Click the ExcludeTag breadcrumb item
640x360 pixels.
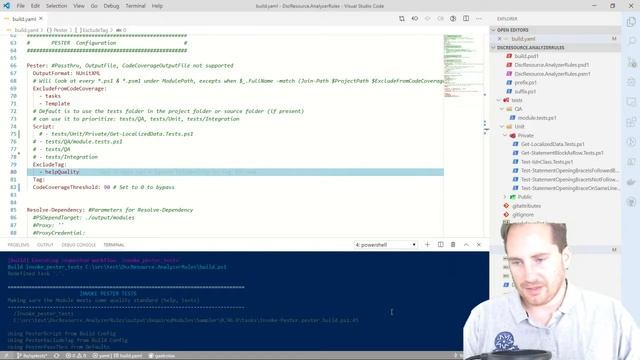tap(91, 30)
